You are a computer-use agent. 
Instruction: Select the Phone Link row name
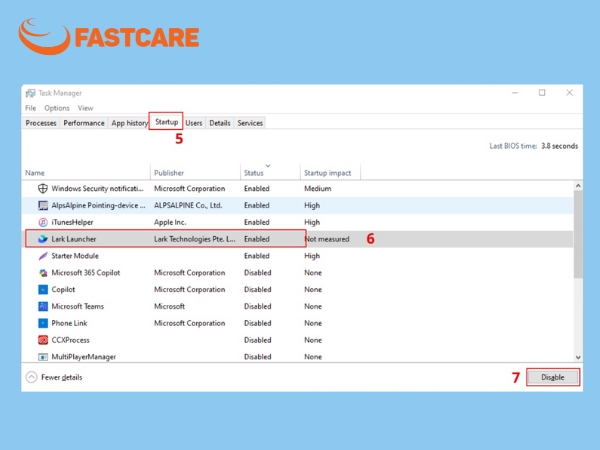click(69, 323)
